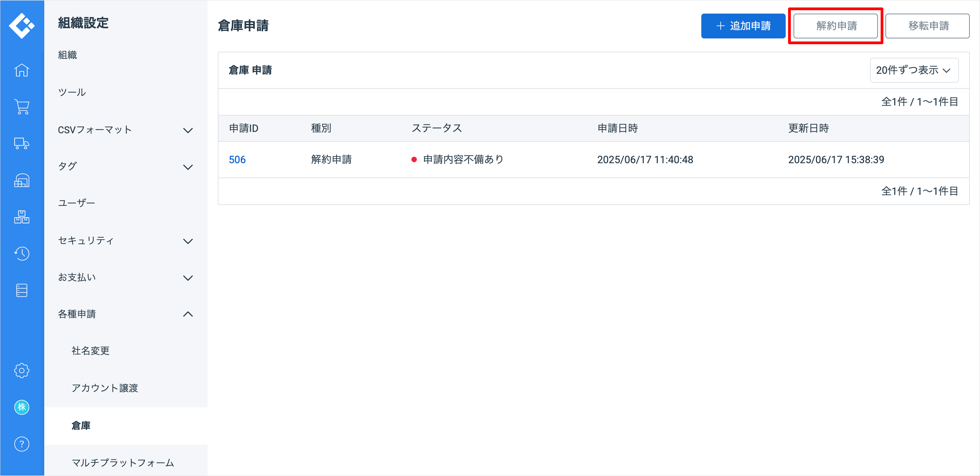The height and width of the screenshot is (476, 980).
Task: Click the 株 account avatar icon
Action: [22, 408]
